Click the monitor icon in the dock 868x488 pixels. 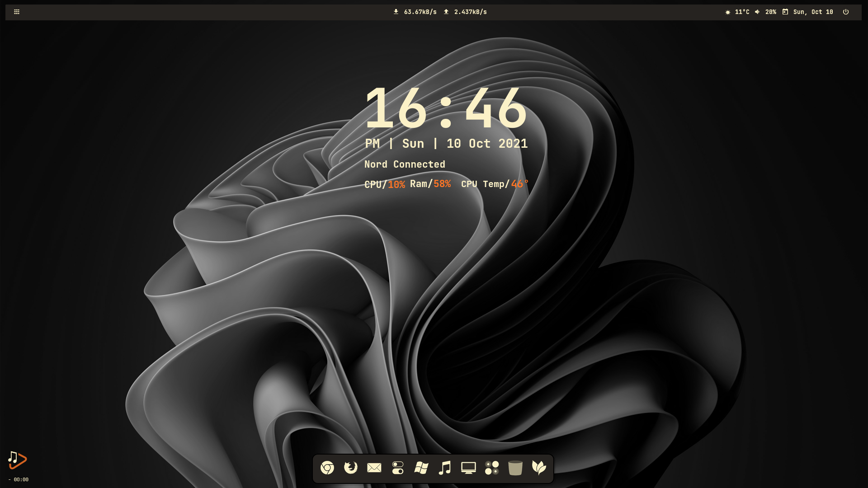pos(468,468)
